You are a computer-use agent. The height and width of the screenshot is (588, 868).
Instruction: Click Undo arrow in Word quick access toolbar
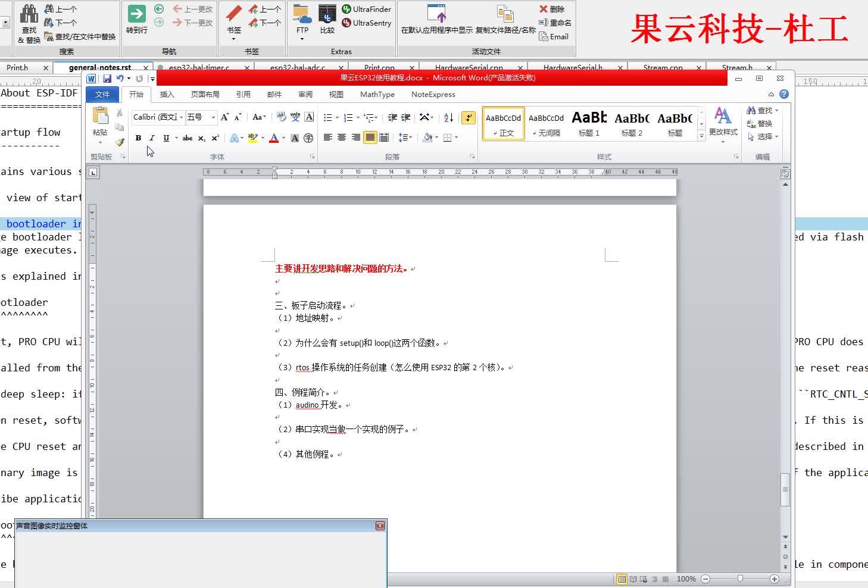coord(120,79)
